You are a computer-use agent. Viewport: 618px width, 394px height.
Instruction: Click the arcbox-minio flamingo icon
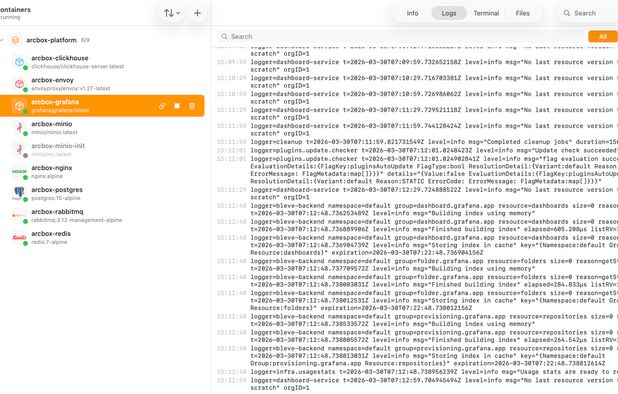click(19, 127)
